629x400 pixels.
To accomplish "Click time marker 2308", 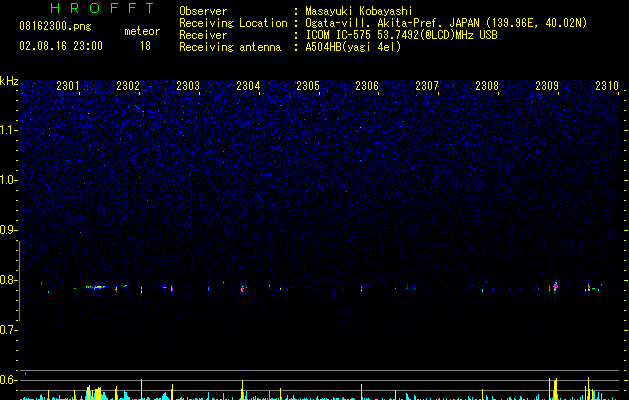I will click(487, 86).
